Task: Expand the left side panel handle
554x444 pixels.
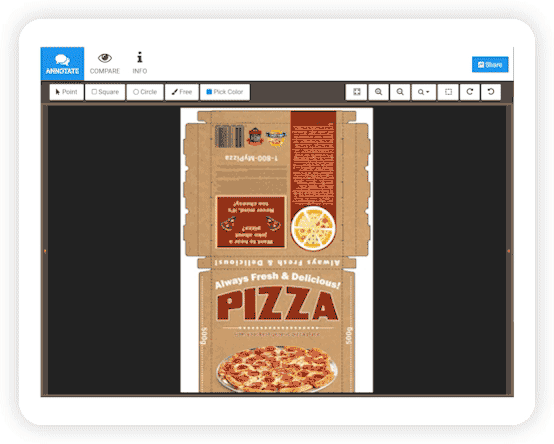Action: 45,251
